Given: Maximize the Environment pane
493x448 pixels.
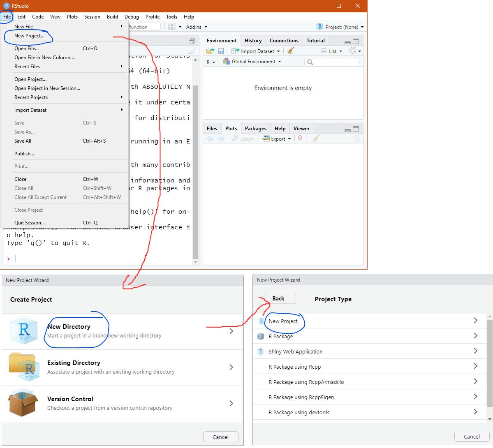Looking at the screenshot, I should pyautogui.click(x=356, y=42).
